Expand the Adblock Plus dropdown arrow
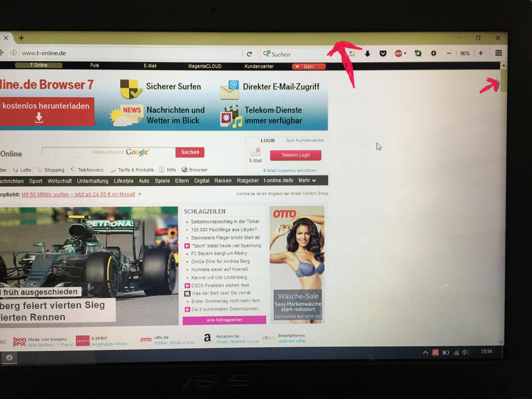The image size is (532, 399). click(405, 53)
